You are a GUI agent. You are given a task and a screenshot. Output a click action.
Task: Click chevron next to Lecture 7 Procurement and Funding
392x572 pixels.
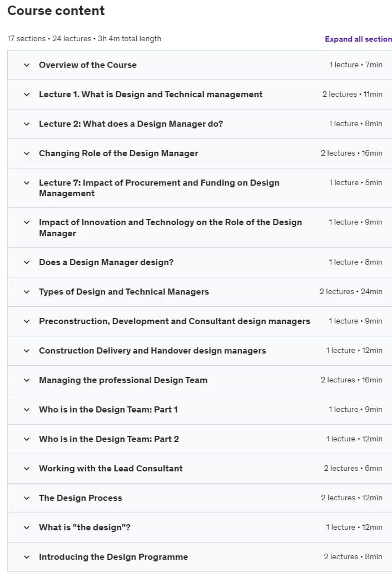tap(27, 183)
